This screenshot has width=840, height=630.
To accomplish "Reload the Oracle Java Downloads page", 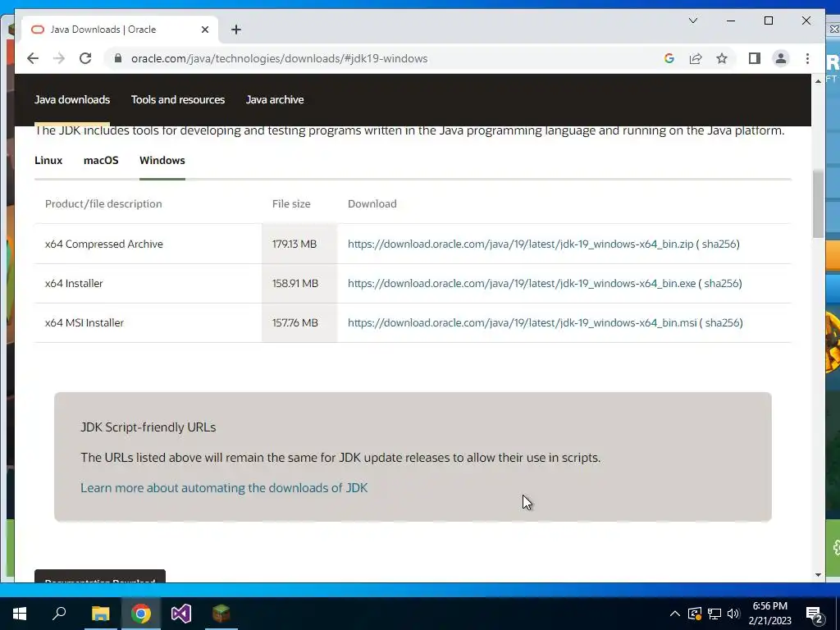I will 85,58.
